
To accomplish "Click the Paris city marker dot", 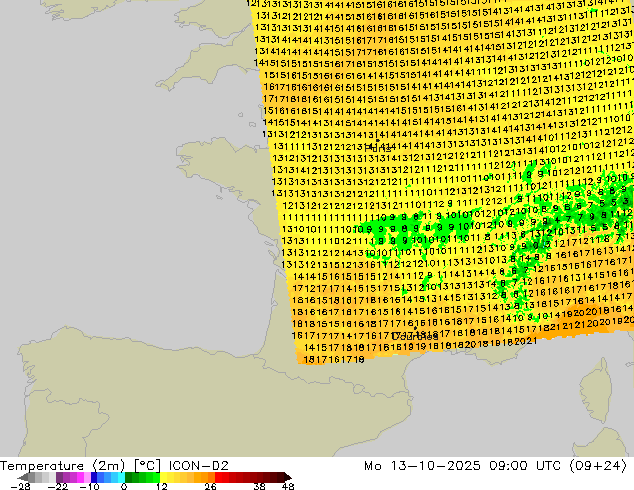I will [378, 140].
